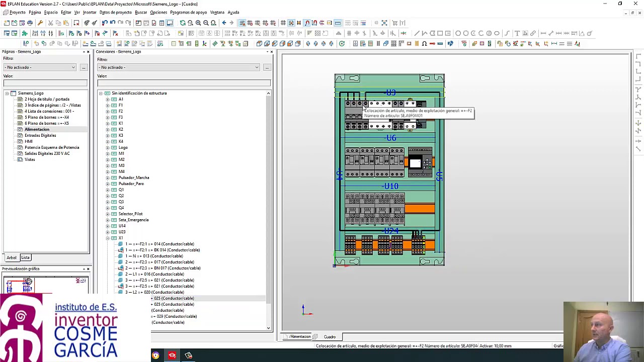Open settings with the wrench icon
This screenshot has height=362, width=644.
pos(40,23)
